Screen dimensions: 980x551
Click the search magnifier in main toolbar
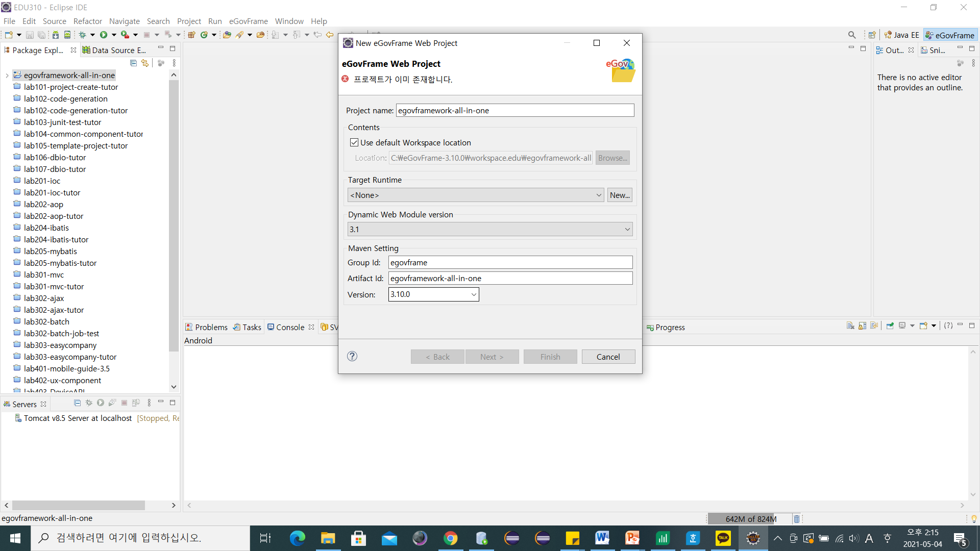[852, 35]
